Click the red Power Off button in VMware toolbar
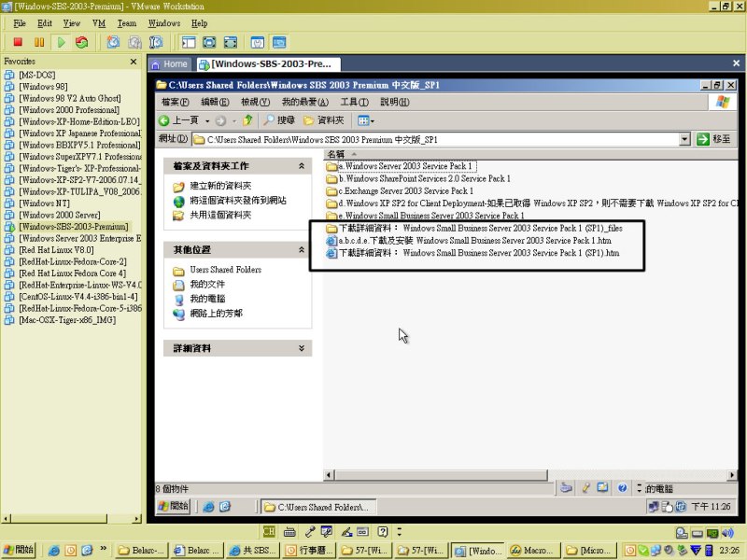 [18, 42]
